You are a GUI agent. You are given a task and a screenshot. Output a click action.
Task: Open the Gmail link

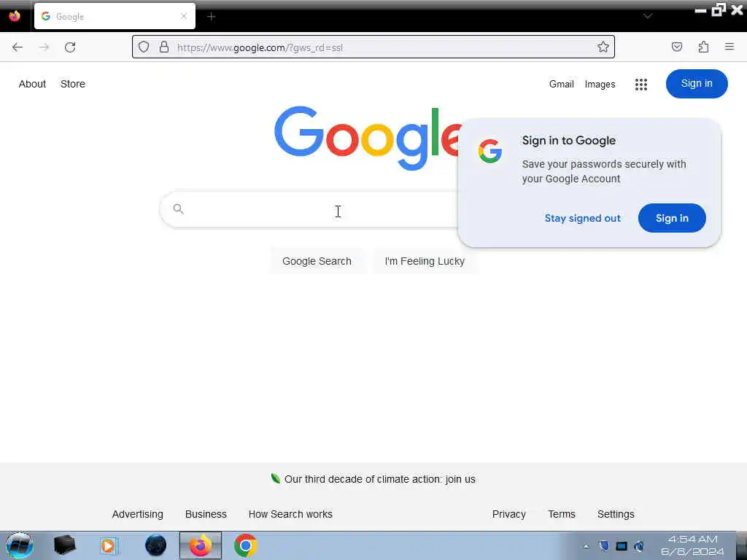(x=561, y=85)
